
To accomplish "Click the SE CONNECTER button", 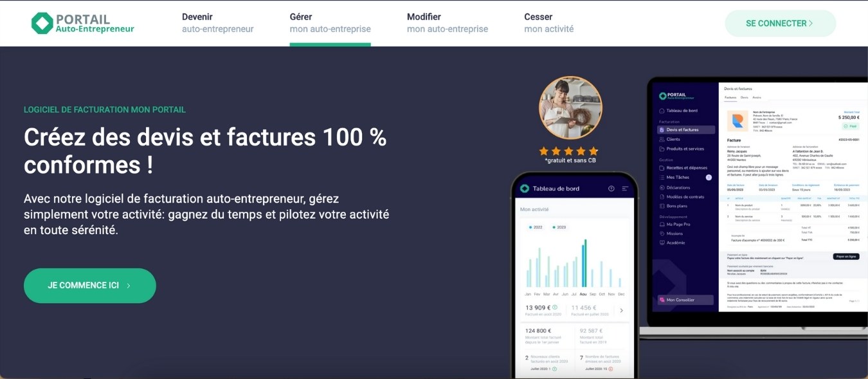I will click(780, 23).
